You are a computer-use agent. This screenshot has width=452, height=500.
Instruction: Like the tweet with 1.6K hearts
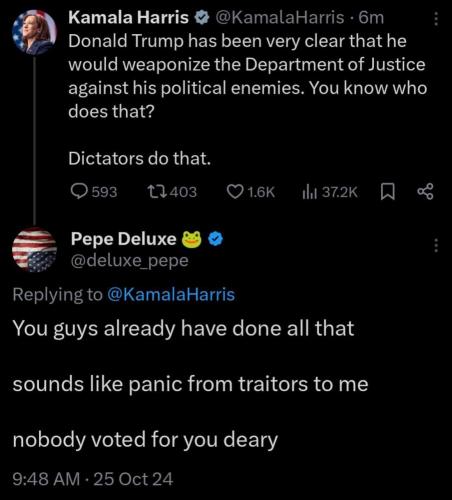(x=235, y=192)
